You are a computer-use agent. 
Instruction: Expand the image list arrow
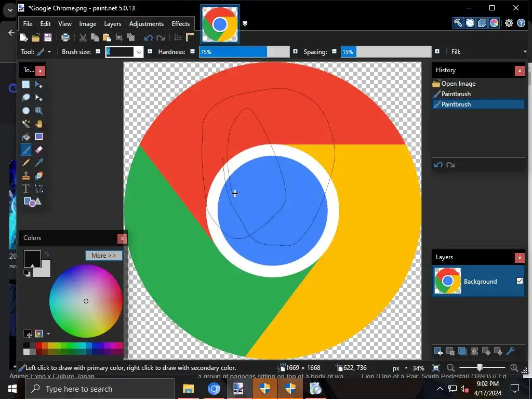(x=245, y=23)
